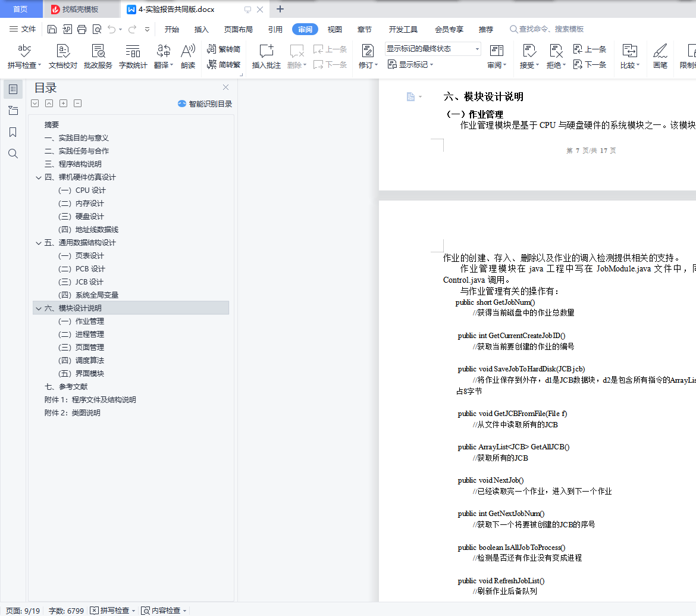Switch to the 开发工具 ribbon tab

tap(403, 29)
